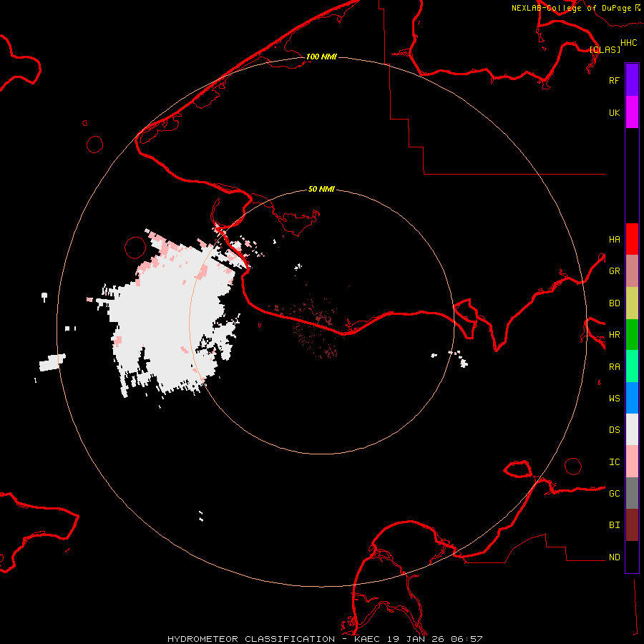
Task: Click the GR legend label
Action: point(614,271)
